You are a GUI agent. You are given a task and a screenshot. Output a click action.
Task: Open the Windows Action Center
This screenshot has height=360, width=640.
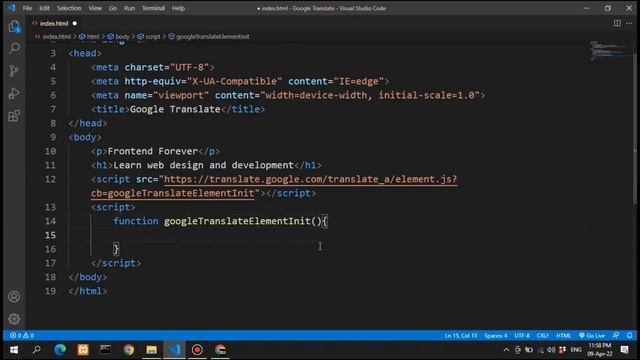(624, 350)
